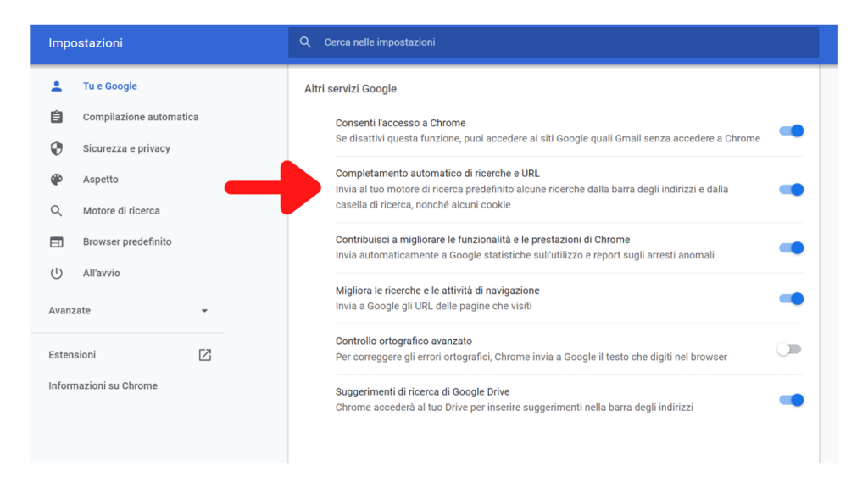
Task: Open the Avanzate sidebar section
Action: (x=128, y=310)
